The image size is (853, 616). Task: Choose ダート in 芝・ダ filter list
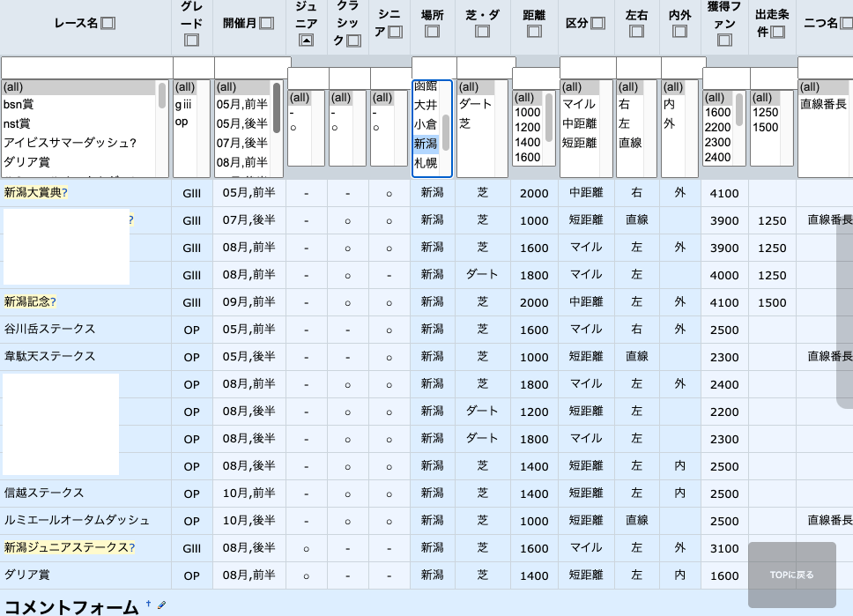(476, 105)
